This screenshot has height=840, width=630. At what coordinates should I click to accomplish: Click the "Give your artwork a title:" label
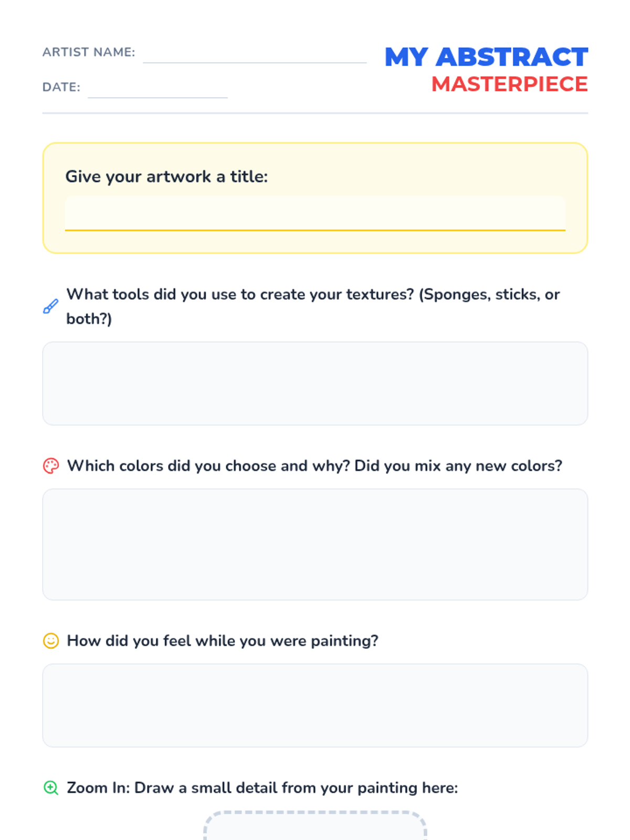[x=166, y=176]
